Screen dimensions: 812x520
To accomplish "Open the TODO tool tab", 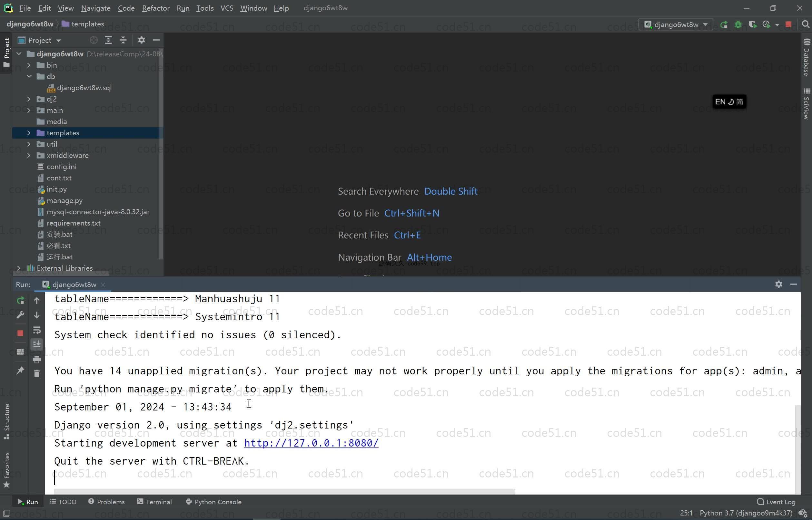I will (63, 502).
